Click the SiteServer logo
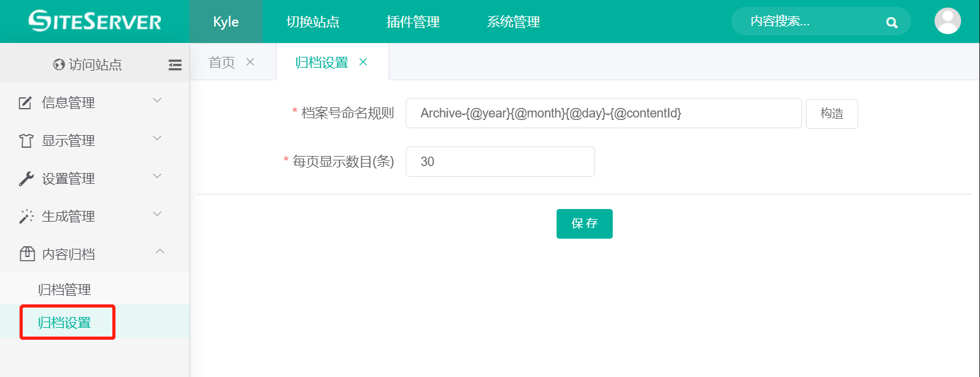The height and width of the screenshot is (377, 980). point(95,21)
